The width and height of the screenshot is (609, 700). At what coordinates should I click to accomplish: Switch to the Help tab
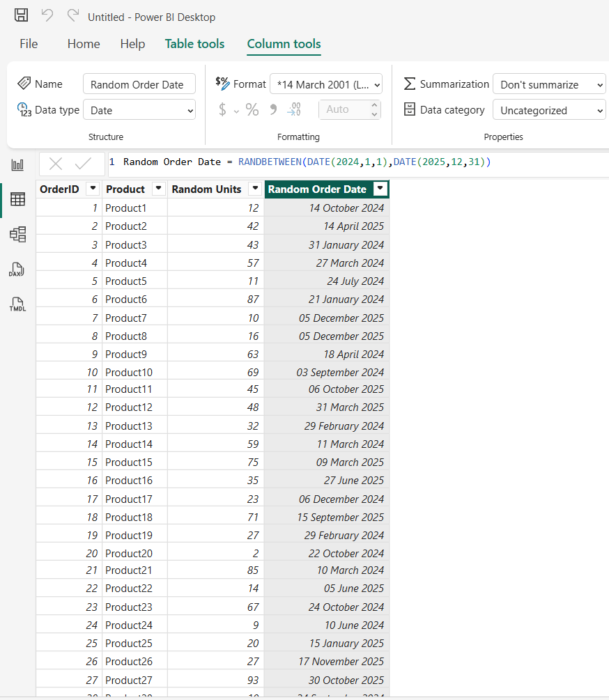tap(132, 44)
